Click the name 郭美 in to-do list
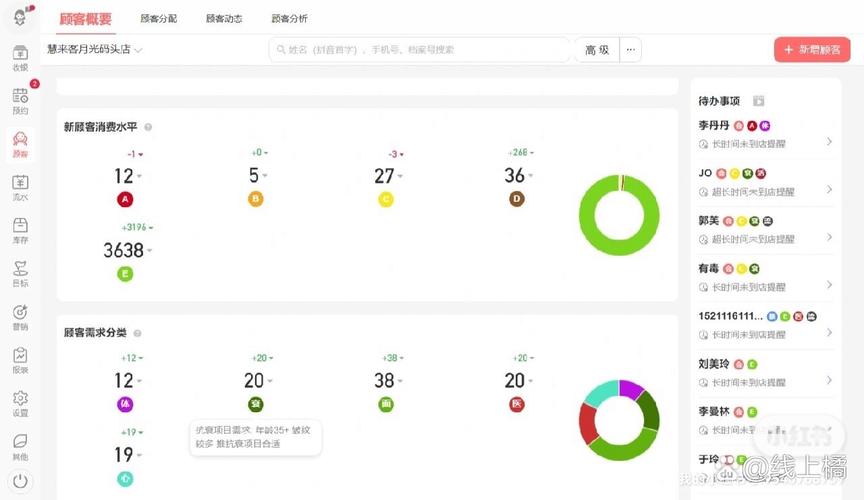This screenshot has width=864, height=500. 709,221
